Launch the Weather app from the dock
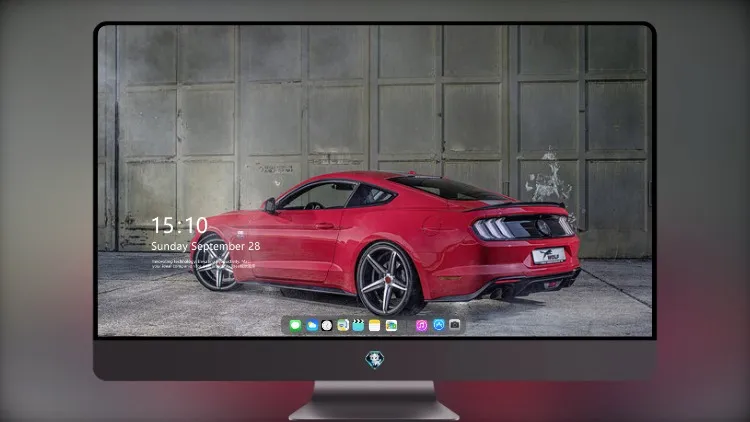The image size is (750, 422). point(311,325)
